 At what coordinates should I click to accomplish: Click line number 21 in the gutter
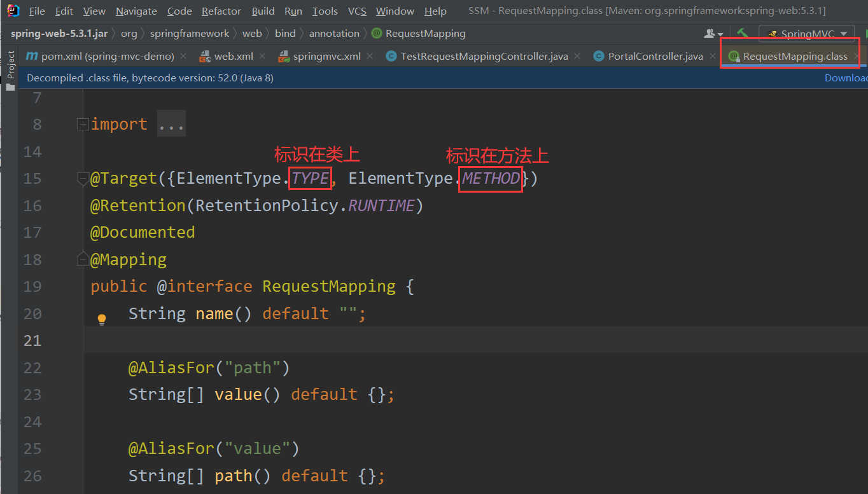[x=32, y=341]
